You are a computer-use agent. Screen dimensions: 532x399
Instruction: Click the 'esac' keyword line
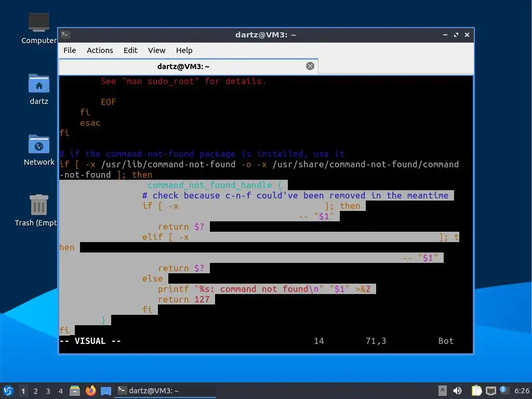pos(90,123)
